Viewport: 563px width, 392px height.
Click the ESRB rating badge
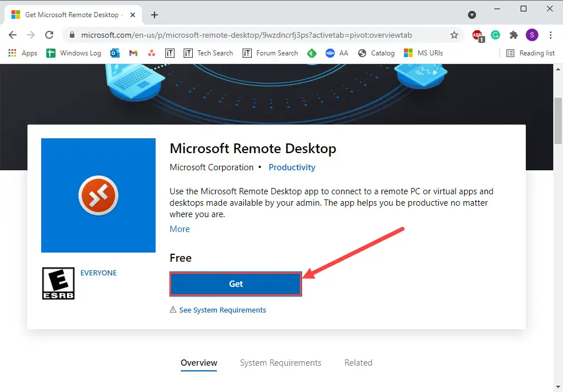(x=58, y=283)
